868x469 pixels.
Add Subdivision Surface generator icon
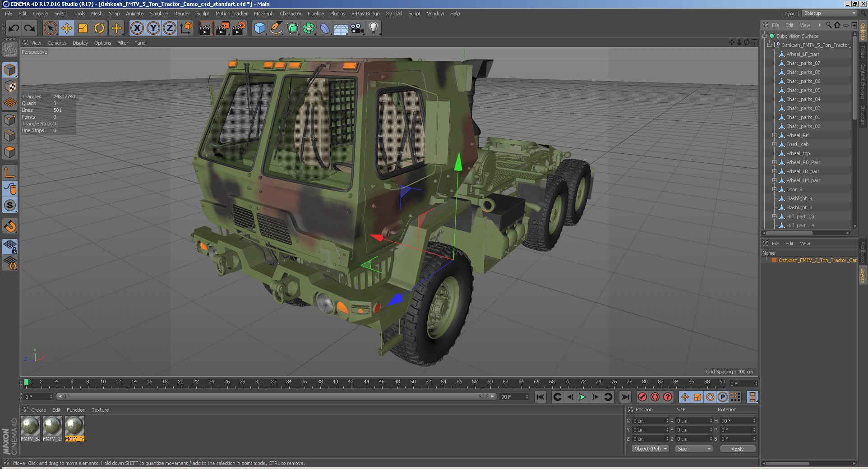292,28
